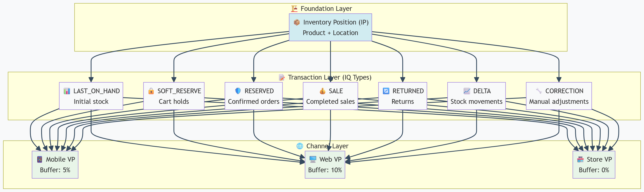Click the wrench icon beside CORRECTION
Screen dimensions: 644x192
539,91
